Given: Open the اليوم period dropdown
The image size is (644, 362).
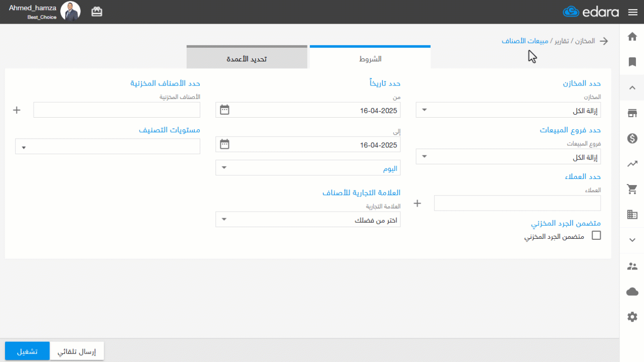Looking at the screenshot, I should coord(308,168).
